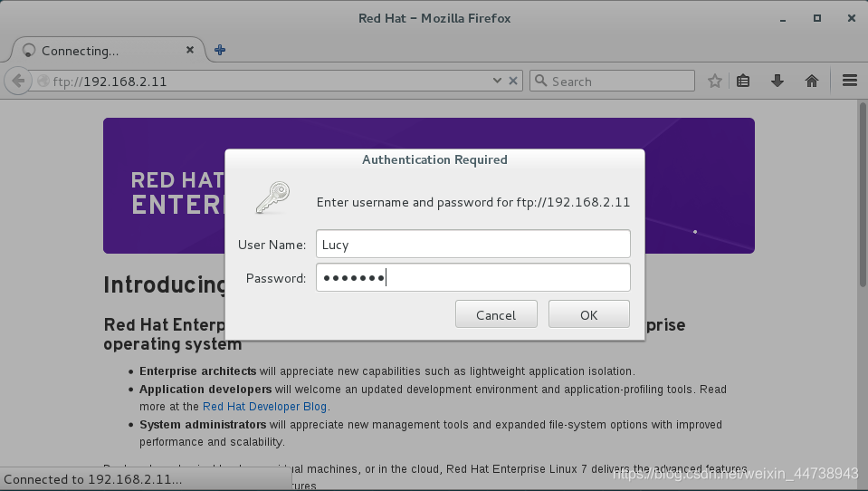Click the site identity globe icon
Screen dimensions: 868x491
(x=43, y=82)
